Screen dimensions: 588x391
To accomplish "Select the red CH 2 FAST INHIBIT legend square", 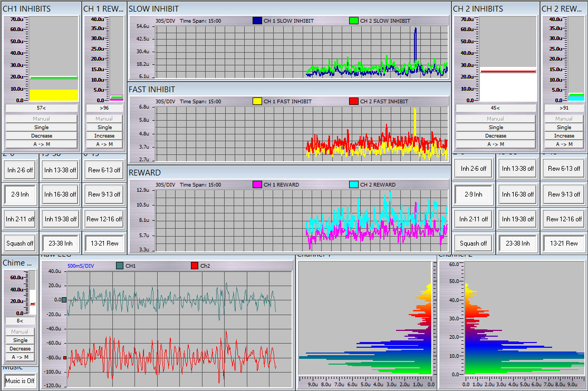I will tap(354, 101).
